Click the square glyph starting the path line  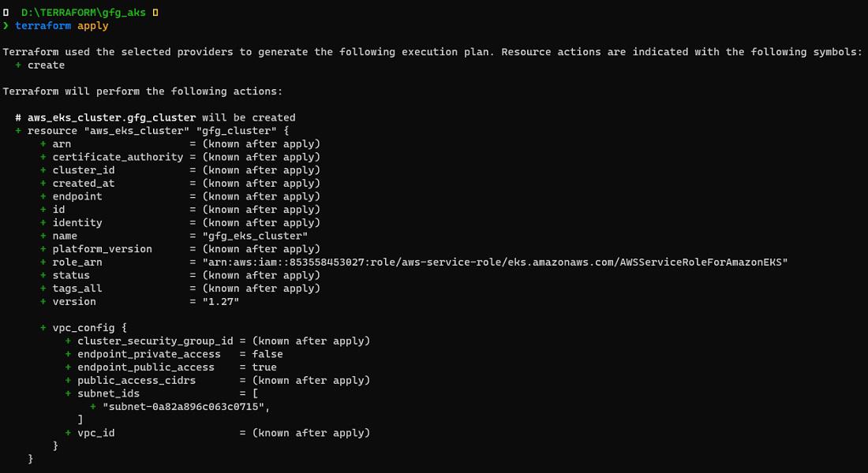[x=6, y=13]
